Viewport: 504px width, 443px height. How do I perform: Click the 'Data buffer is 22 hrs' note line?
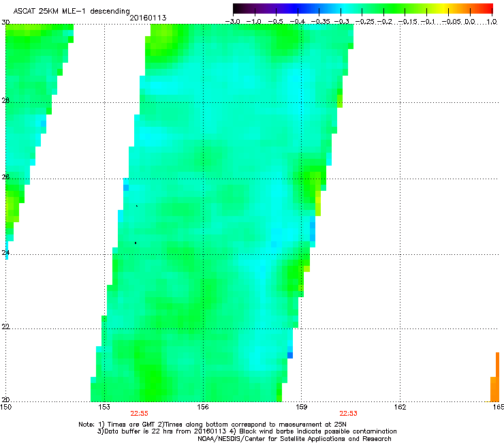(x=247, y=431)
